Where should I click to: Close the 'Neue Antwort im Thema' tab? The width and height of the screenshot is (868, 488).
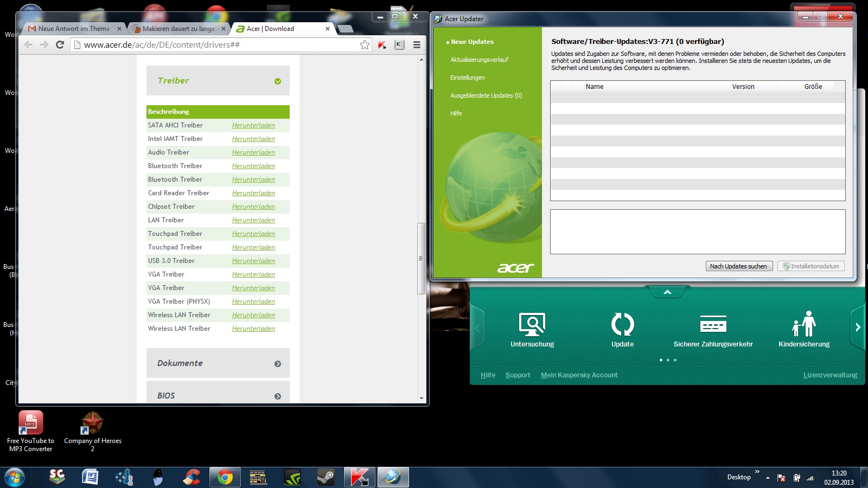click(x=119, y=29)
